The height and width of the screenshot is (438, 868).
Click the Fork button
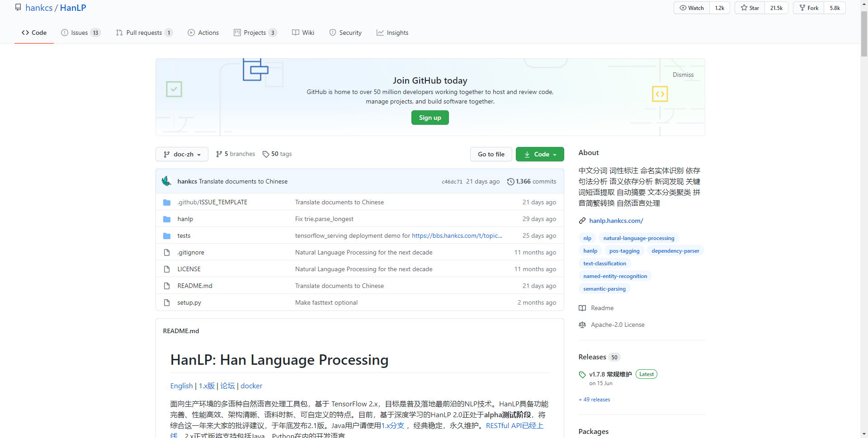tap(809, 8)
